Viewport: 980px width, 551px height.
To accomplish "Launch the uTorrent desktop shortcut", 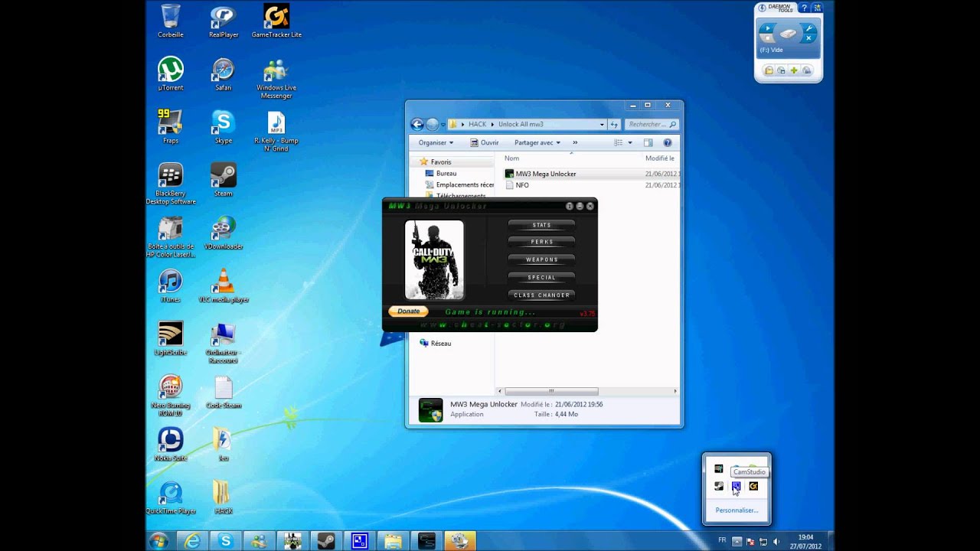I will (x=171, y=74).
